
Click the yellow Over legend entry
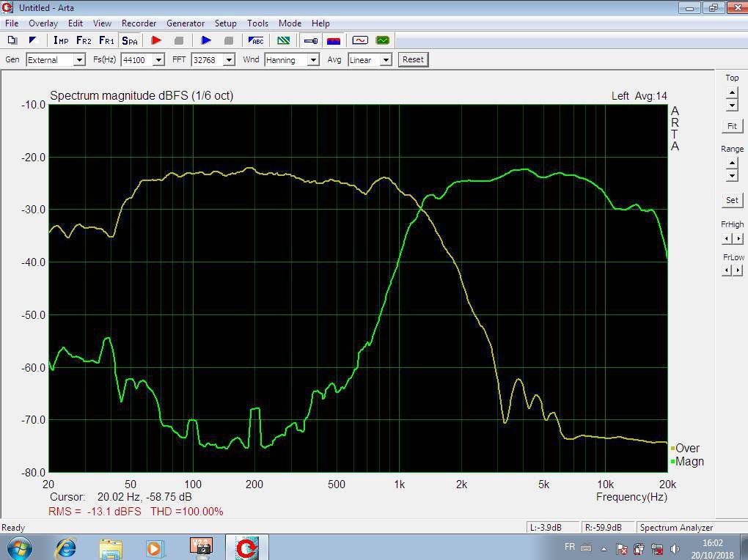click(685, 449)
